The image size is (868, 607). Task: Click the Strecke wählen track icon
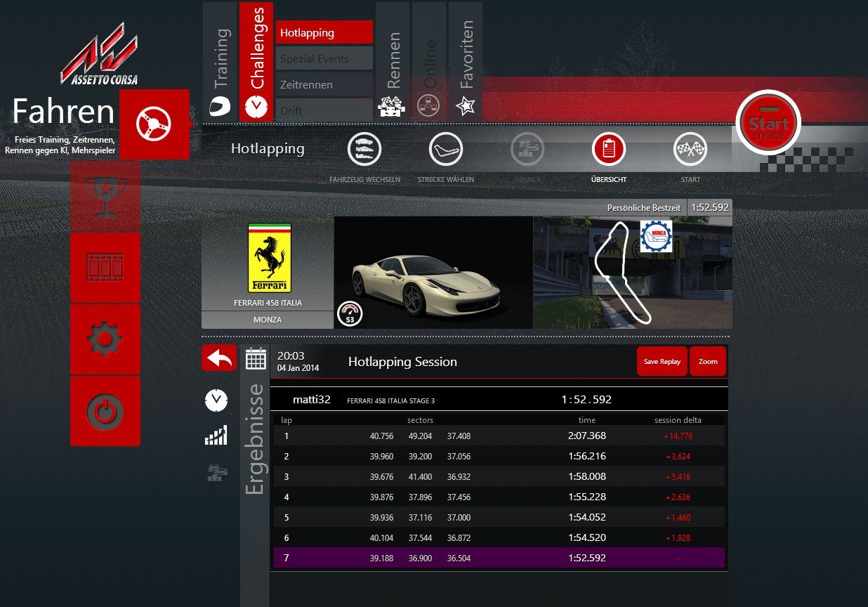point(446,149)
